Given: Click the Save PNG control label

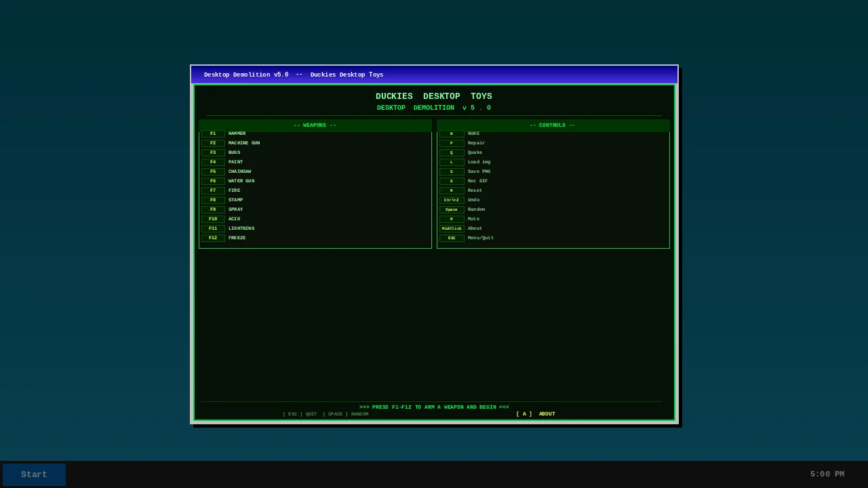Looking at the screenshot, I should (x=479, y=171).
